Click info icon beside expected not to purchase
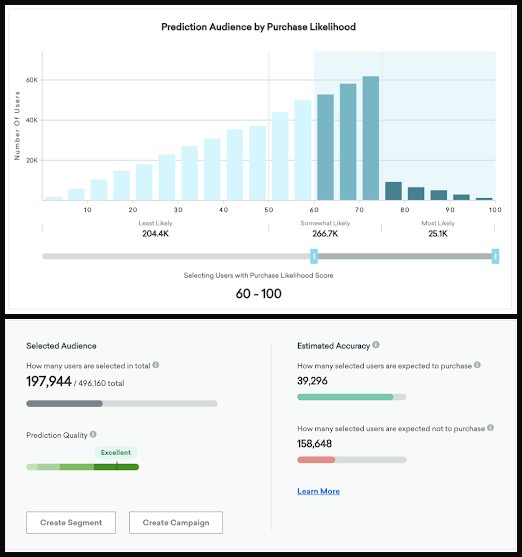 (490, 427)
